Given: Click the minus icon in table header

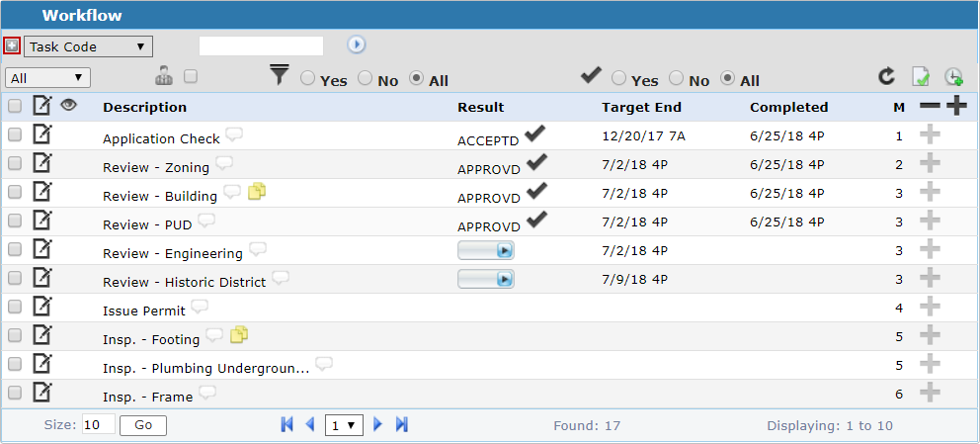Looking at the screenshot, I should point(930,106).
